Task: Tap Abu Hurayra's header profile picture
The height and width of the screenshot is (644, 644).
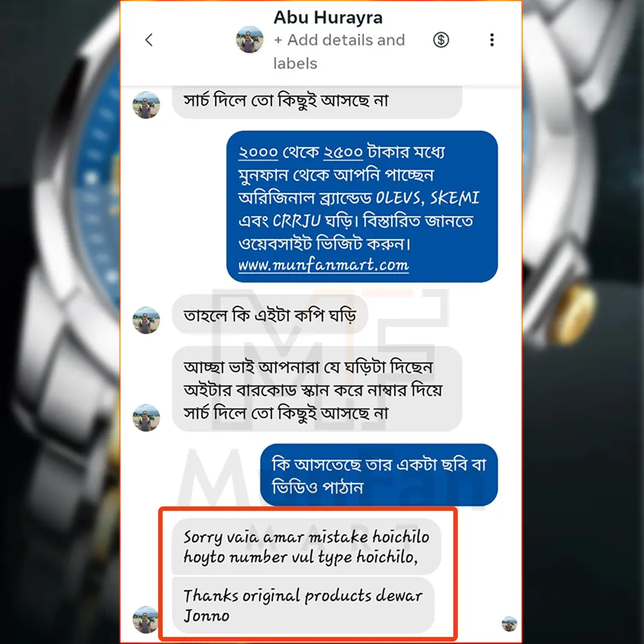Action: pyautogui.click(x=250, y=40)
